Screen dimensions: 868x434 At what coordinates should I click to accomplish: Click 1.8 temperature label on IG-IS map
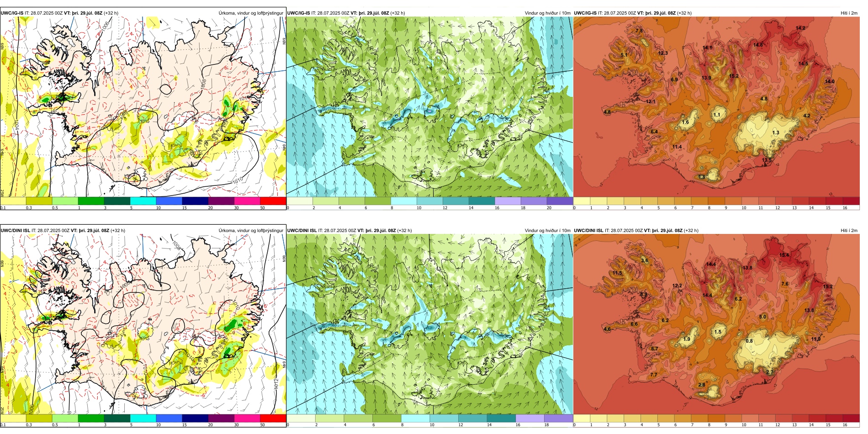(x=702, y=177)
